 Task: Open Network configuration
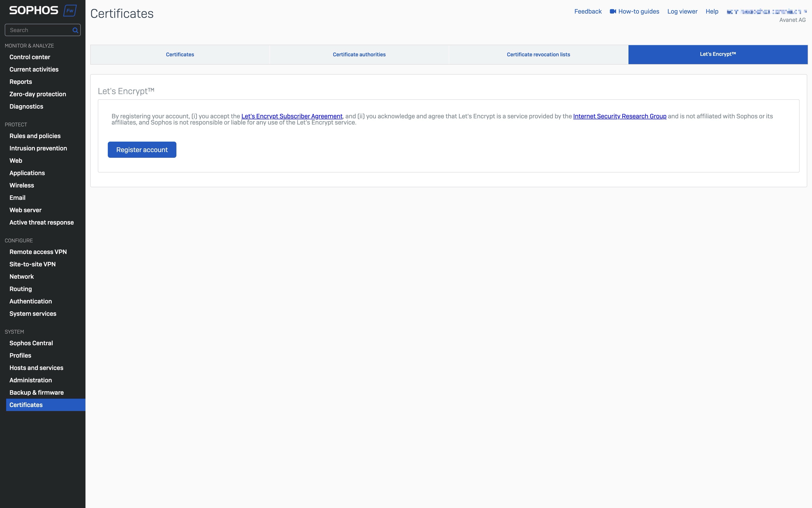pos(22,277)
